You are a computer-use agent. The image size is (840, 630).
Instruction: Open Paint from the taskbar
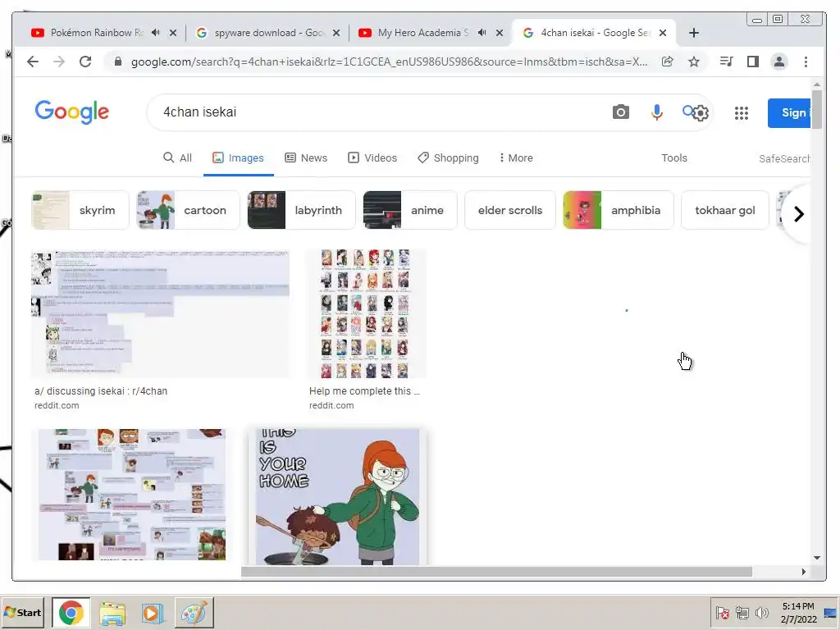[194, 612]
